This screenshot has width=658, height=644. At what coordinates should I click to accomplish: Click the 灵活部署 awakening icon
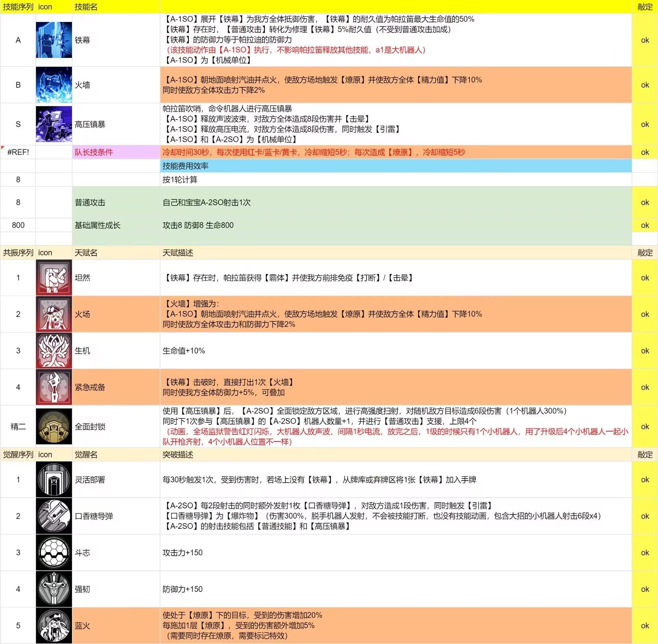pyautogui.click(x=54, y=479)
